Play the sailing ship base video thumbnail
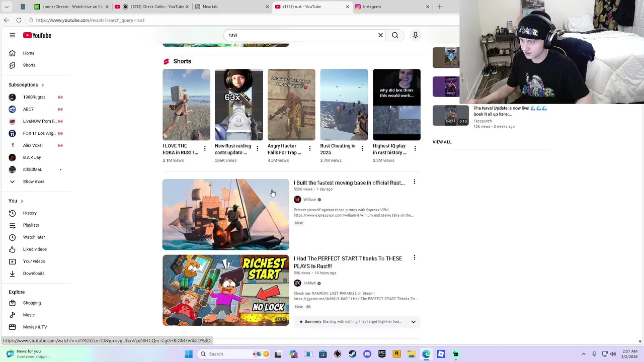Image resolution: width=644 pixels, height=362 pixels. pos(226,215)
